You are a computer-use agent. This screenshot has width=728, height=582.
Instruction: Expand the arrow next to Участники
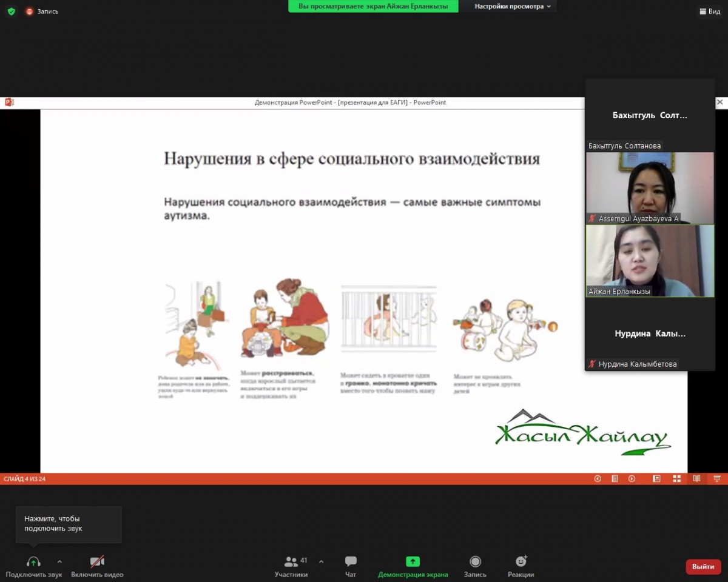(x=321, y=561)
